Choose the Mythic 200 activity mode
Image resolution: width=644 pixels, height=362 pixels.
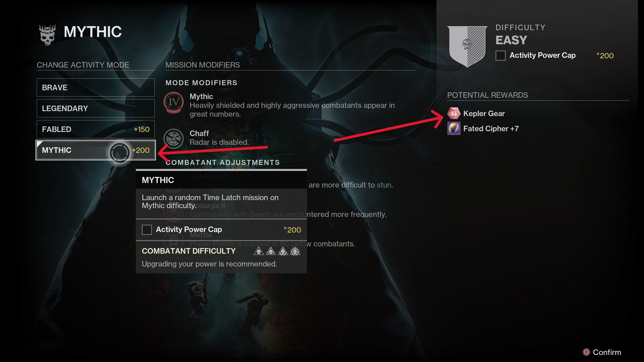click(96, 150)
